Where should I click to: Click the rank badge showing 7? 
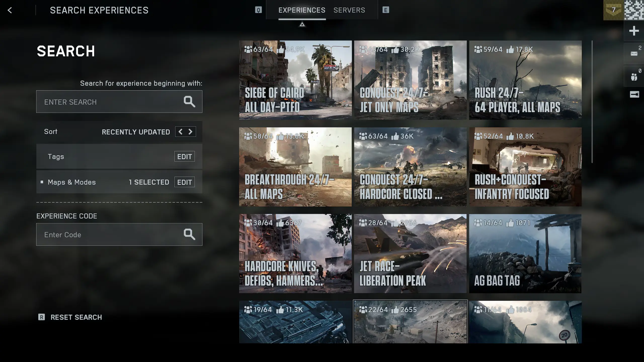[613, 10]
